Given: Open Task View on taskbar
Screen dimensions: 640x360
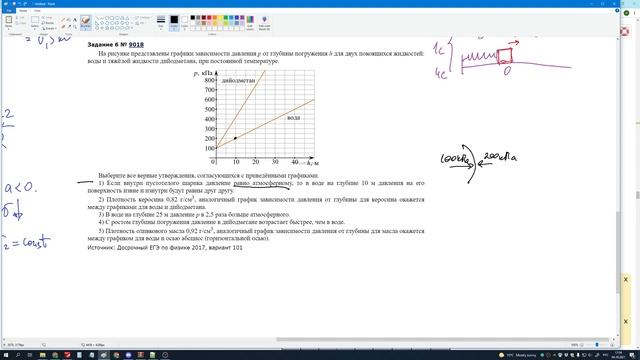Looking at the screenshot, I should pos(29,355).
